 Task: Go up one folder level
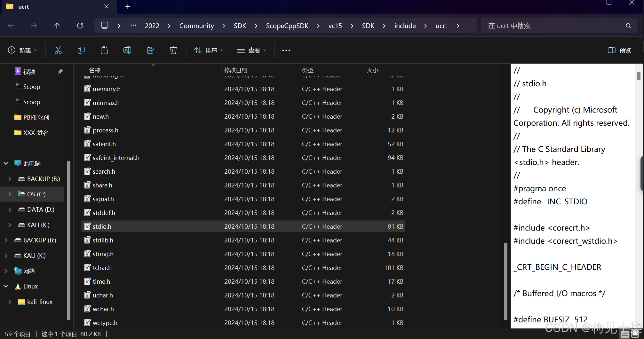click(x=57, y=26)
